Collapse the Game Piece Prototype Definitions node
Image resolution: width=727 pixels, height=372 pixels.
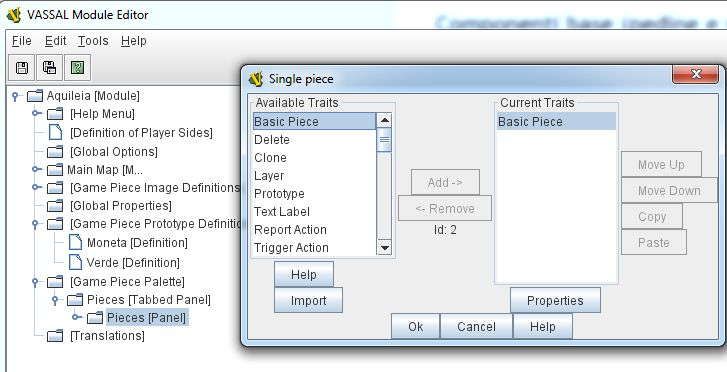click(35, 224)
